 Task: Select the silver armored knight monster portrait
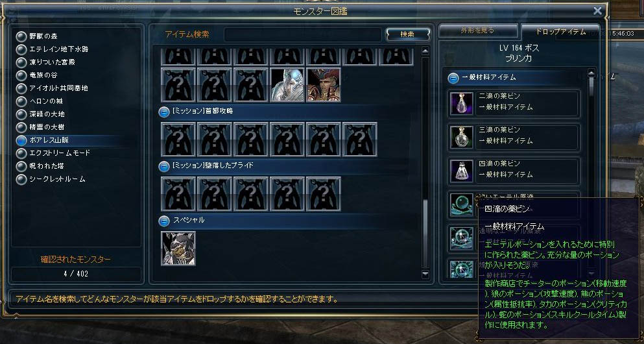[287, 85]
